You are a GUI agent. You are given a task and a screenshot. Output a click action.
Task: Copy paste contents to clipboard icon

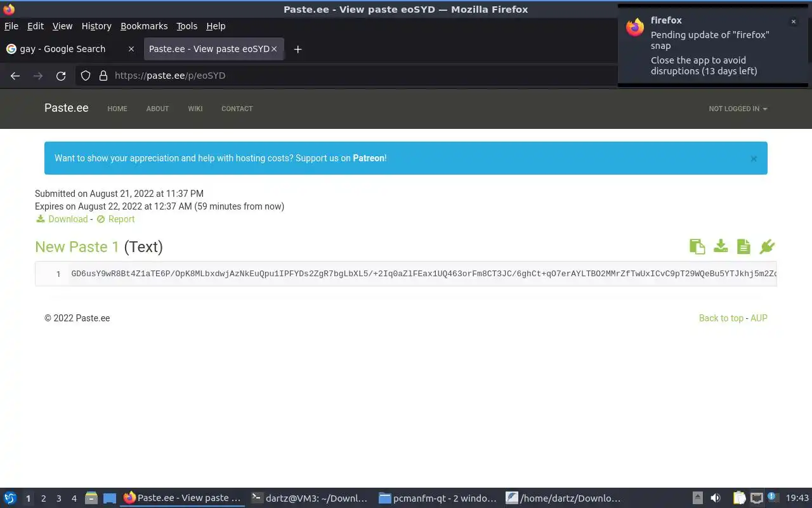tap(697, 246)
